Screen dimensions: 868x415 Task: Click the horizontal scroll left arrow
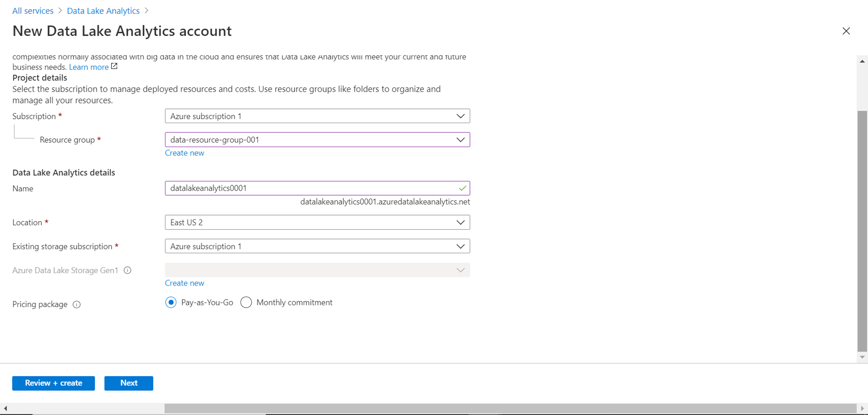point(5,408)
